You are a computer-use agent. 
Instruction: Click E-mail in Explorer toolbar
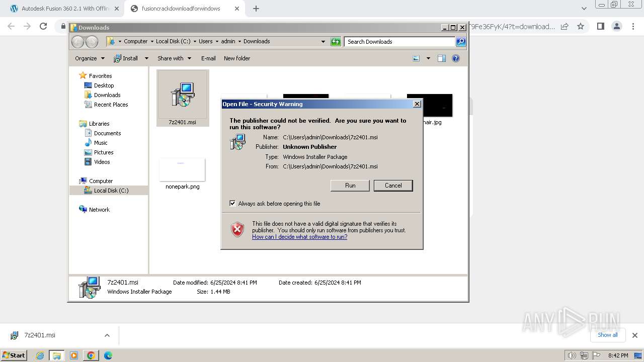208,58
